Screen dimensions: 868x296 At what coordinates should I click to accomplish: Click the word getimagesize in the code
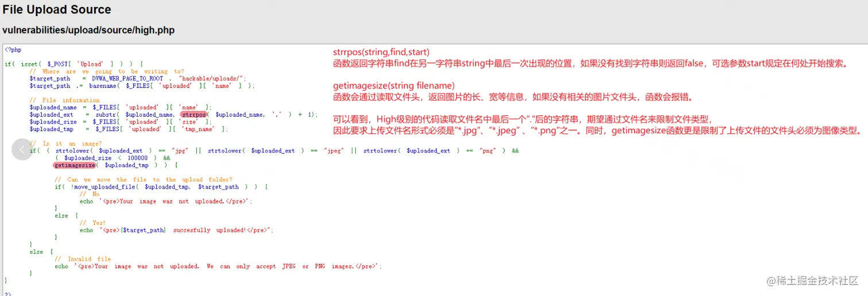75,165
